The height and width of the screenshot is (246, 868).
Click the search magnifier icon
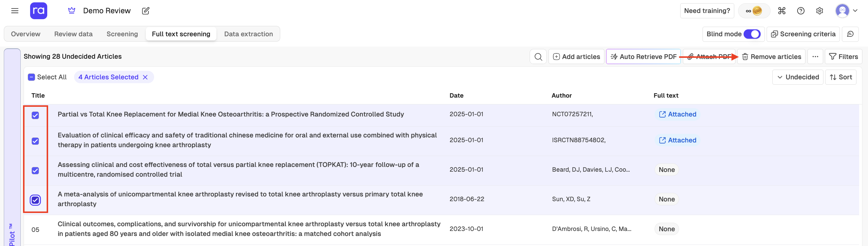point(538,57)
